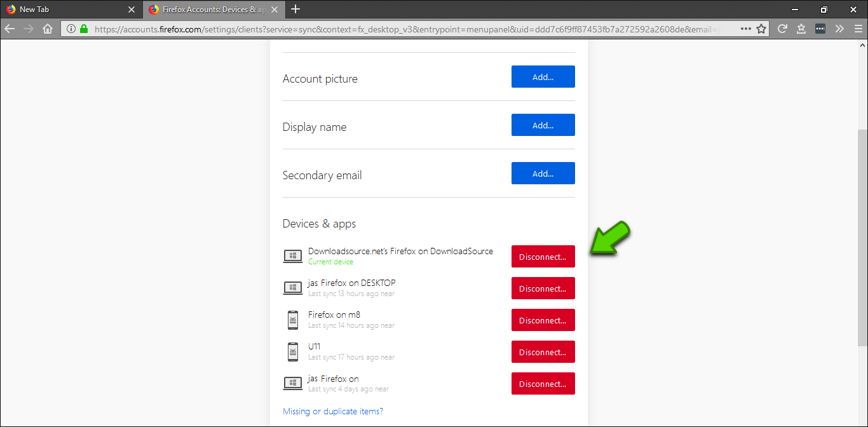Show site information icon in address bar
Image resolution: width=868 pixels, height=427 pixels.
71,29
